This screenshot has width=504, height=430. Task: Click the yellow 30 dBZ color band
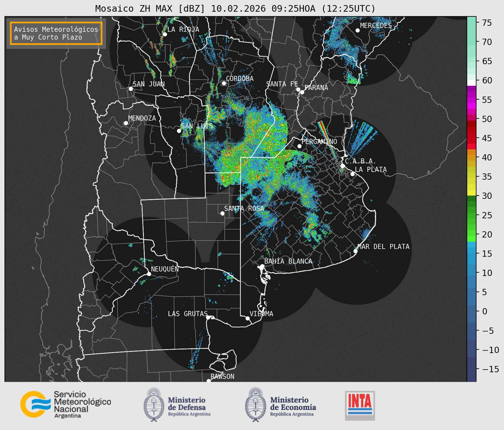coord(471,193)
